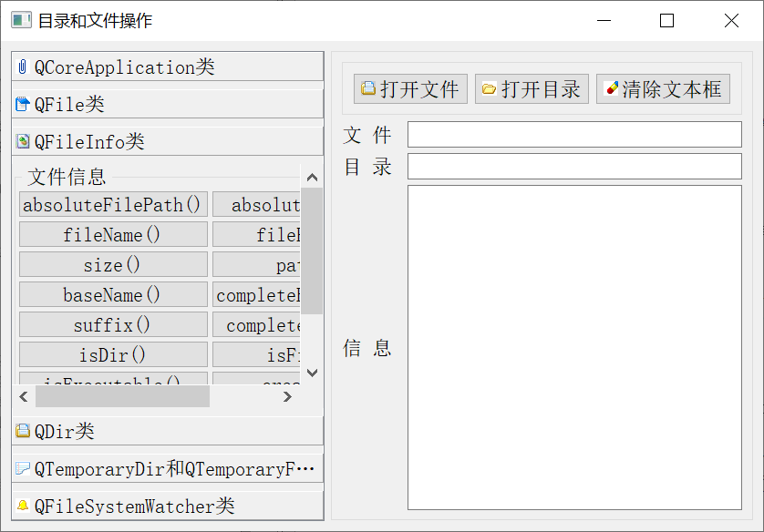Click the 目录 input field
The width and height of the screenshot is (764, 532).
point(574,167)
